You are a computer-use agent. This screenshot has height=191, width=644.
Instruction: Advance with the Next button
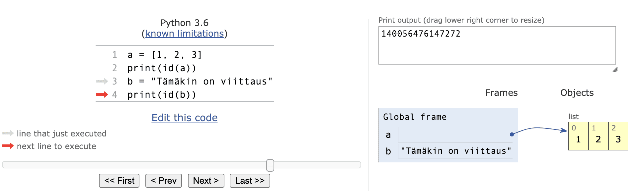[206, 181]
